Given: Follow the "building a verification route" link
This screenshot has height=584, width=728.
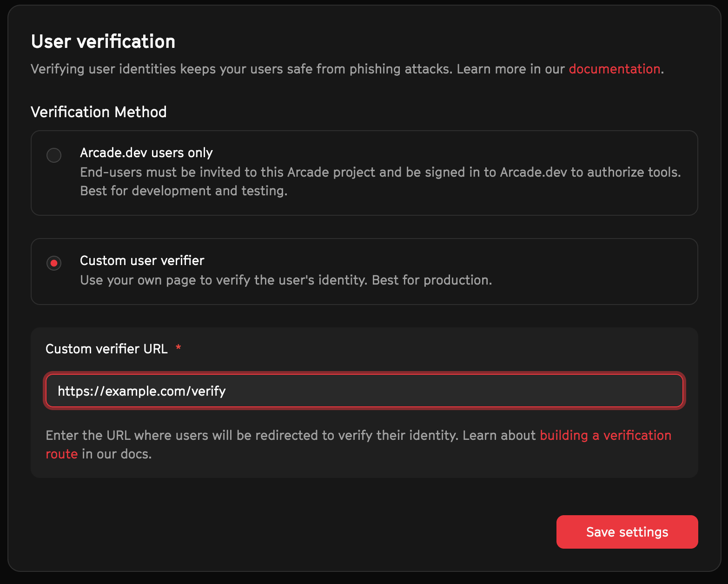Looking at the screenshot, I should click(x=605, y=435).
